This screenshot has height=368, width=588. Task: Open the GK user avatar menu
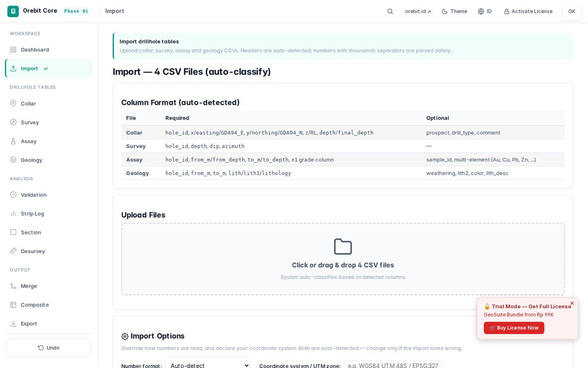click(571, 11)
